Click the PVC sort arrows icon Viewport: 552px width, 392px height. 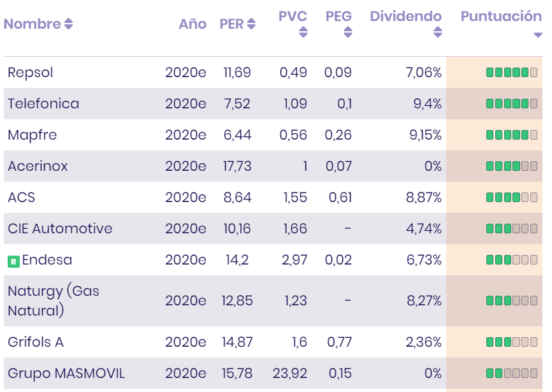[x=303, y=32]
